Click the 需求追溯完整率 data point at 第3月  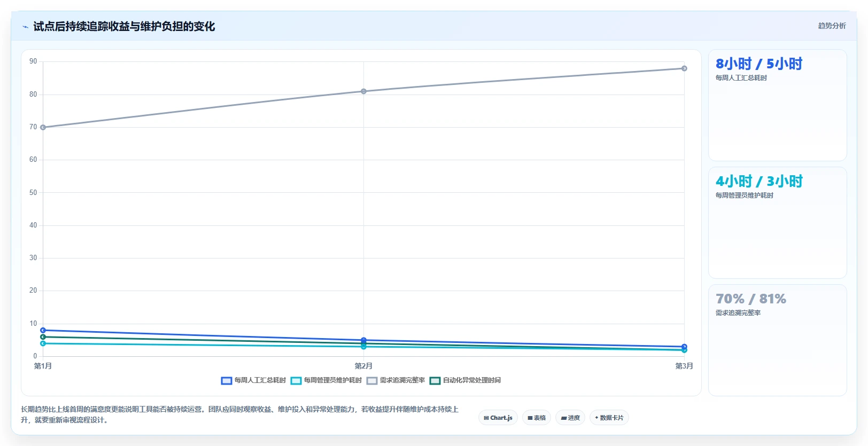[684, 68]
